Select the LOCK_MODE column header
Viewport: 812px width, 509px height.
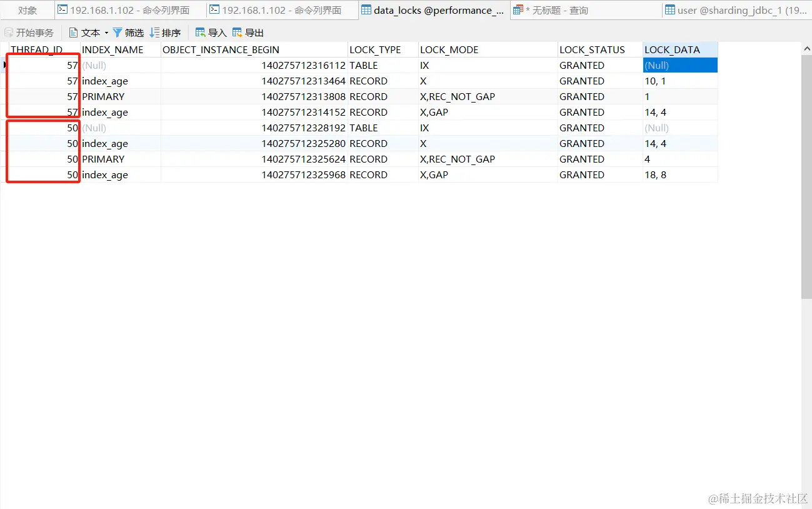click(x=488, y=50)
